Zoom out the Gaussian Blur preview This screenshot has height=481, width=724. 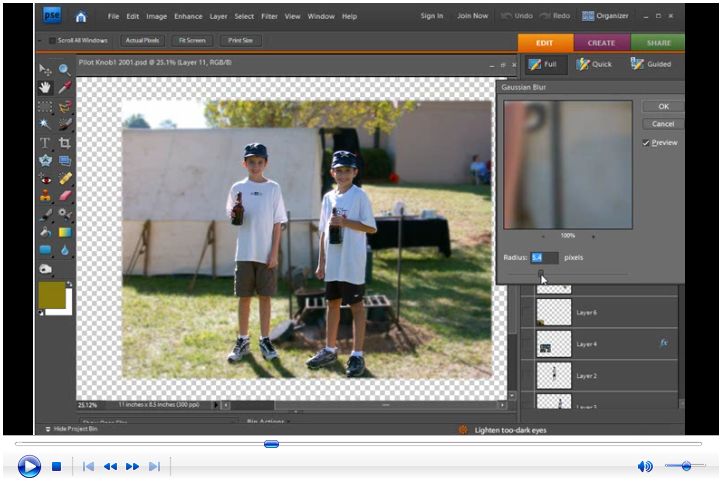[543, 236]
